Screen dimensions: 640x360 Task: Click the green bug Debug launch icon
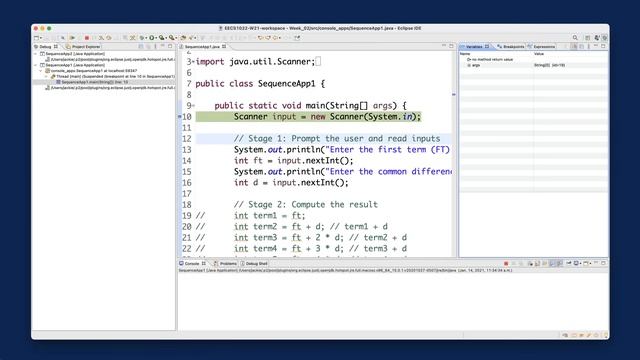click(x=142, y=38)
